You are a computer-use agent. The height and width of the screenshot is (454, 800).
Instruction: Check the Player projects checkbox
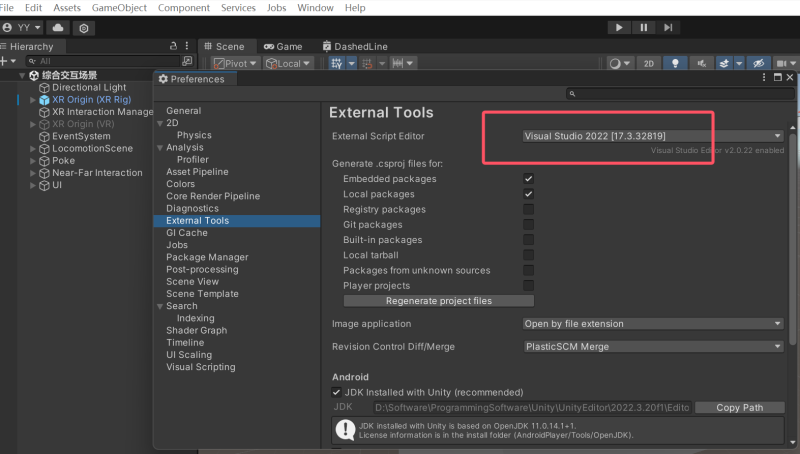tap(528, 285)
